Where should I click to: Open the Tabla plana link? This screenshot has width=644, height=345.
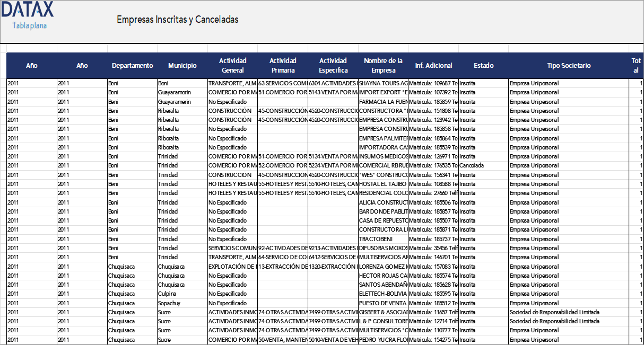pyautogui.click(x=30, y=25)
